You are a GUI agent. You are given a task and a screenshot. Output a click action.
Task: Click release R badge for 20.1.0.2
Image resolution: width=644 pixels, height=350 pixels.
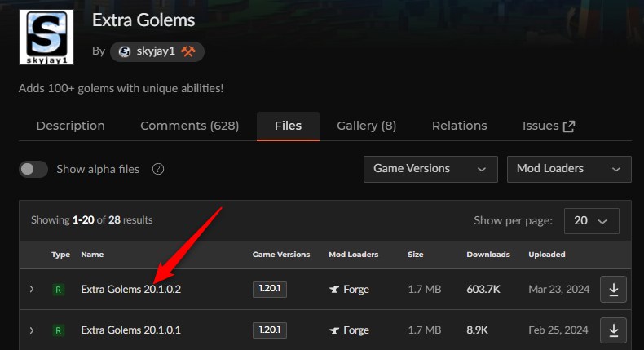[x=59, y=290]
